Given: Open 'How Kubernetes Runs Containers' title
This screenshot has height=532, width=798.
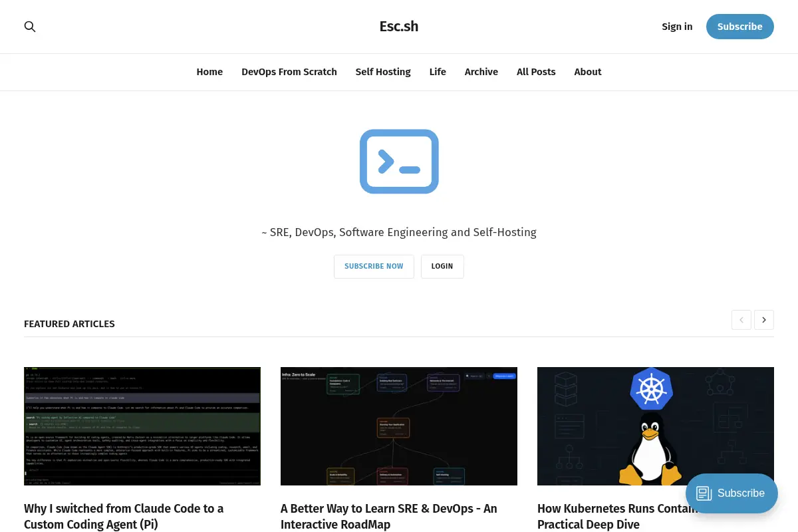Looking at the screenshot, I should tap(618, 516).
